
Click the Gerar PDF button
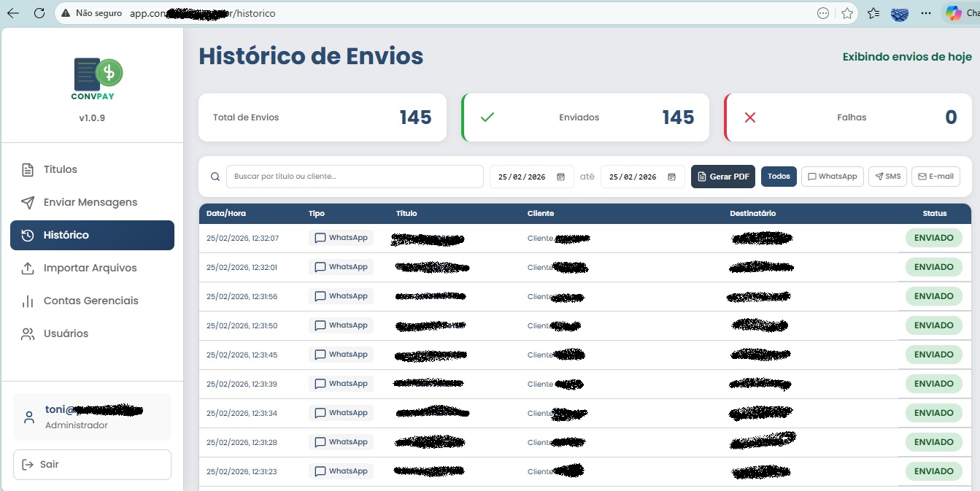[722, 176]
